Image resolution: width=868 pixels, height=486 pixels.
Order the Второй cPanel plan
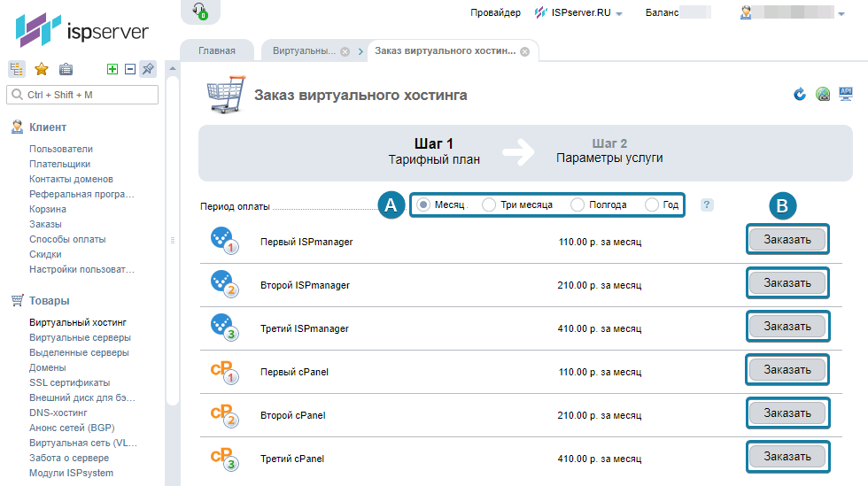(x=787, y=413)
